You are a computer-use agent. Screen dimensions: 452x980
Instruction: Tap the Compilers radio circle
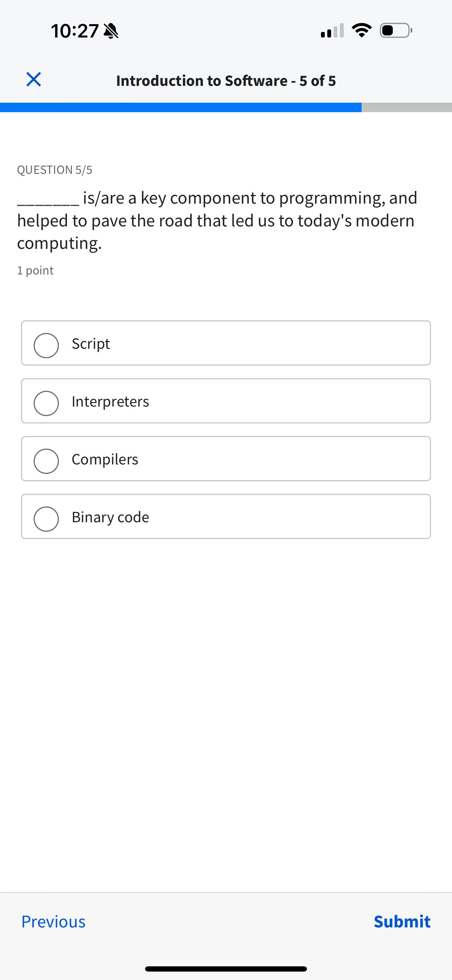click(x=46, y=461)
